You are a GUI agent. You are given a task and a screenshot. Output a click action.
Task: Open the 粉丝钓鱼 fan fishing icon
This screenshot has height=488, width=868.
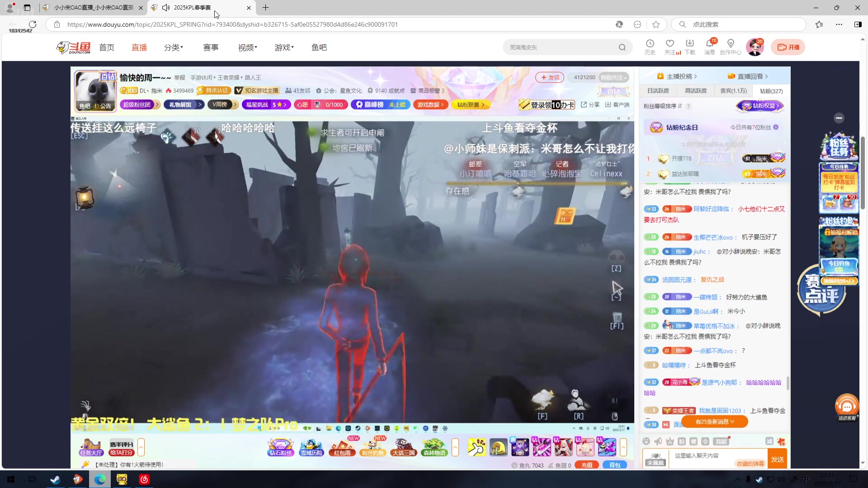pyautogui.click(x=373, y=447)
